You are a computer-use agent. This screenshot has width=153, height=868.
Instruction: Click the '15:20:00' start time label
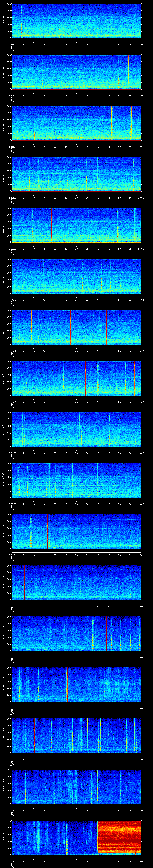pyautogui.click(x=12, y=249)
